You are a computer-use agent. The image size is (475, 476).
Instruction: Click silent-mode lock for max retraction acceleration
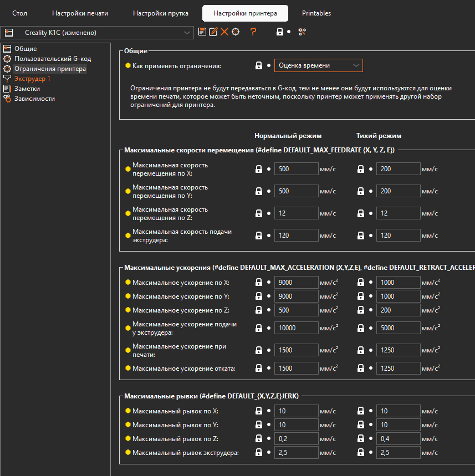click(x=361, y=368)
